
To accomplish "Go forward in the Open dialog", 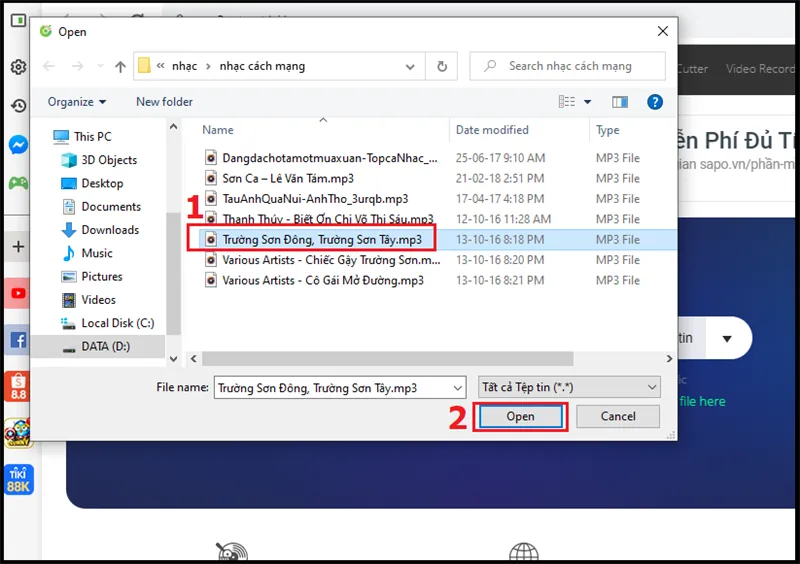I will pos(77,66).
